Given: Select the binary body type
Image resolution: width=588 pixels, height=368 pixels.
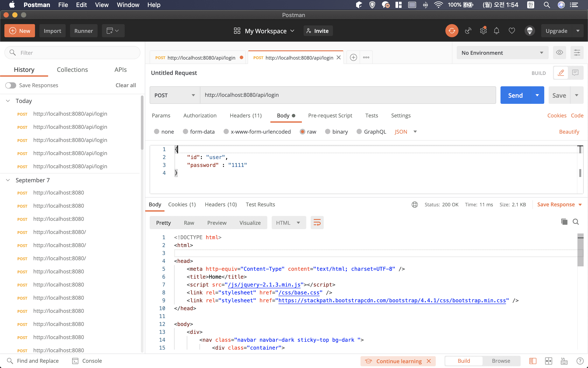Looking at the screenshot, I should click(327, 131).
